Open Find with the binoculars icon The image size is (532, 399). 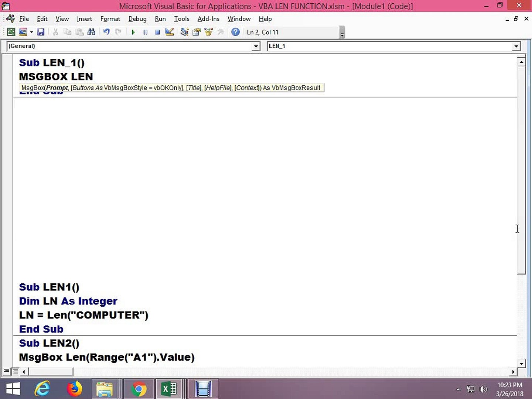pyautogui.click(x=91, y=32)
